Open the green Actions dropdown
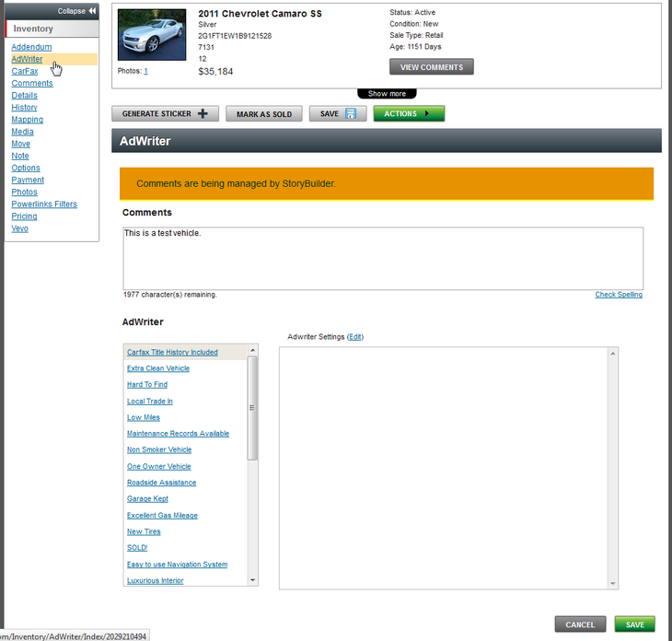The height and width of the screenshot is (641, 672). coord(409,113)
